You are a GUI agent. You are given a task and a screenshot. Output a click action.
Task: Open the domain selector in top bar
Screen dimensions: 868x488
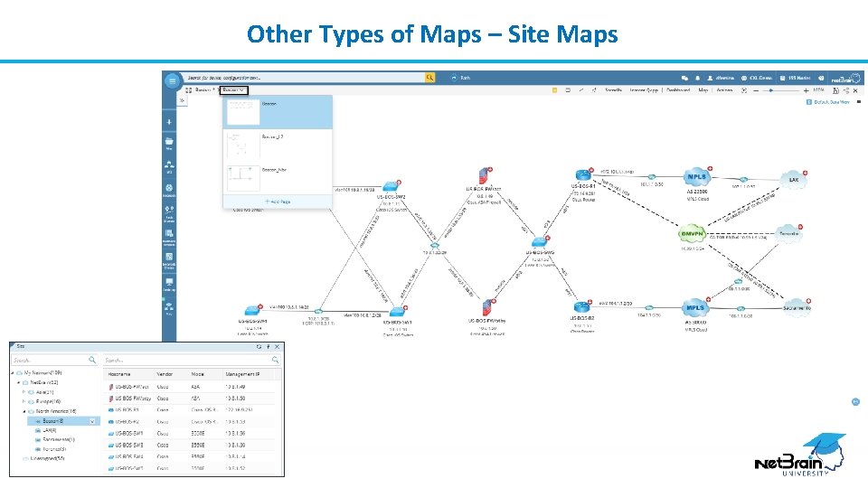[x=757, y=78]
